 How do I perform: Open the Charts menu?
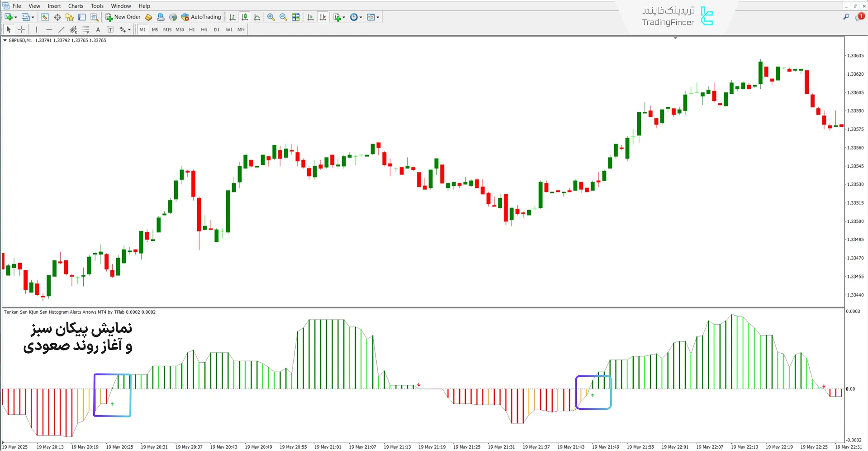pos(76,6)
